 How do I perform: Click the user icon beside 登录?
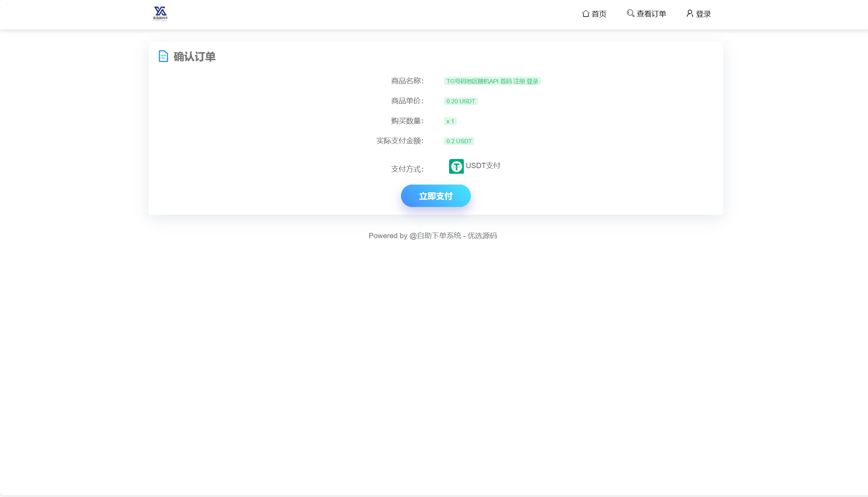(690, 13)
